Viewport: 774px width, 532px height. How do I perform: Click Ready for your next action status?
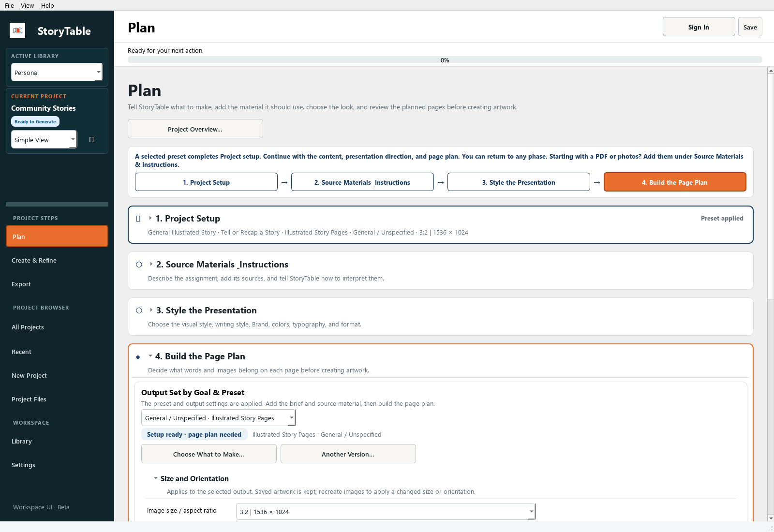(165, 50)
